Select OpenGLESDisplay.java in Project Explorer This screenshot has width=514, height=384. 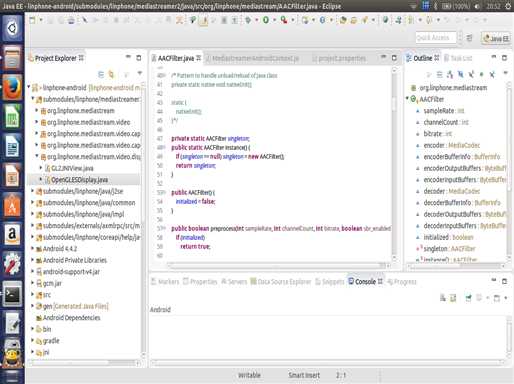tap(79, 180)
